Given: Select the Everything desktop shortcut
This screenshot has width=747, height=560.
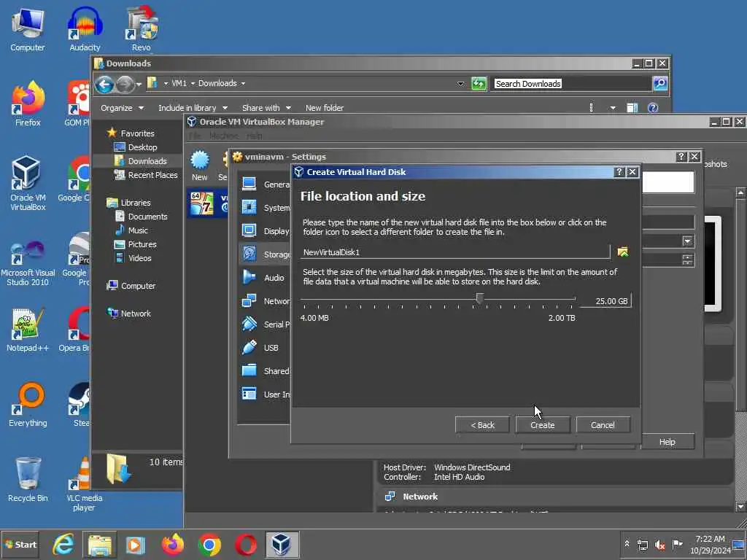Looking at the screenshot, I should point(28,404).
